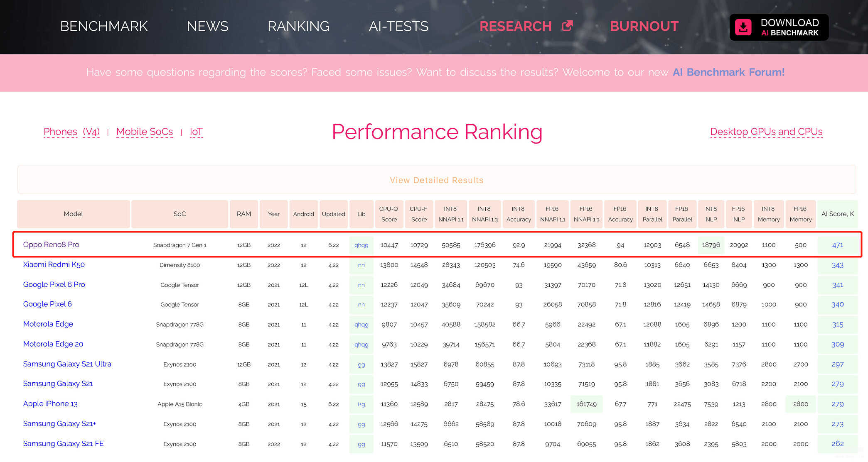The height and width of the screenshot is (462, 868).
Task: Click the Year column header
Action: (274, 214)
